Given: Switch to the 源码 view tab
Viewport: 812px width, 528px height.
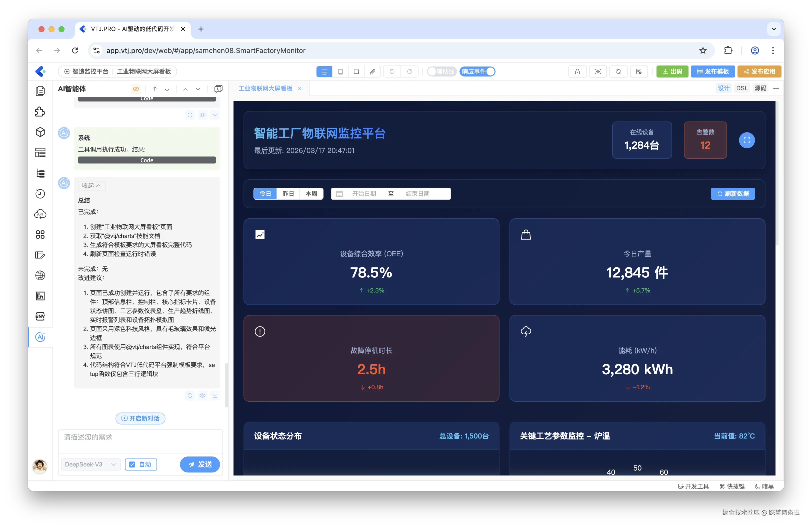Looking at the screenshot, I should click(x=760, y=88).
